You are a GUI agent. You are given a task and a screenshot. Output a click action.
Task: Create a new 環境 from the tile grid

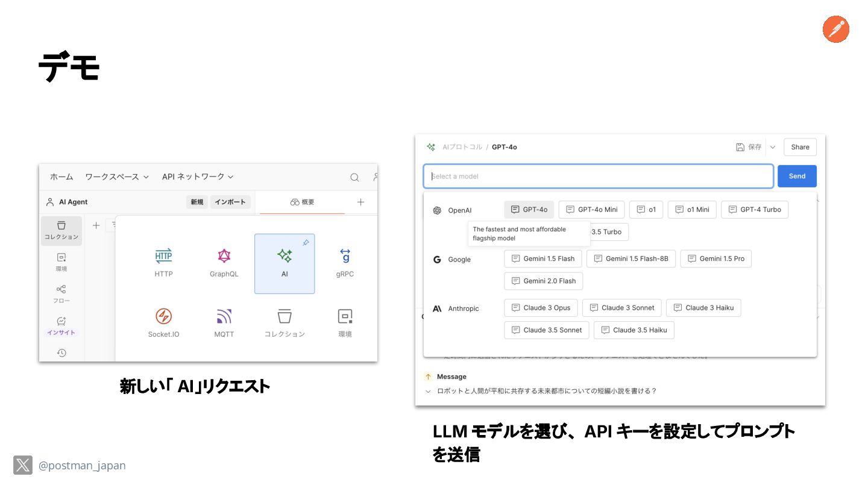(345, 322)
